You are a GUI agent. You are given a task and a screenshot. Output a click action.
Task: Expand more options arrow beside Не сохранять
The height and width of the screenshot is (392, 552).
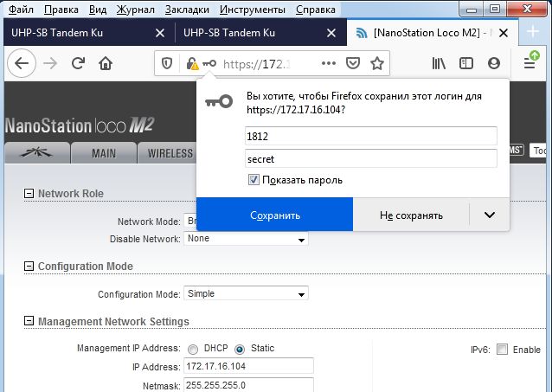(490, 215)
